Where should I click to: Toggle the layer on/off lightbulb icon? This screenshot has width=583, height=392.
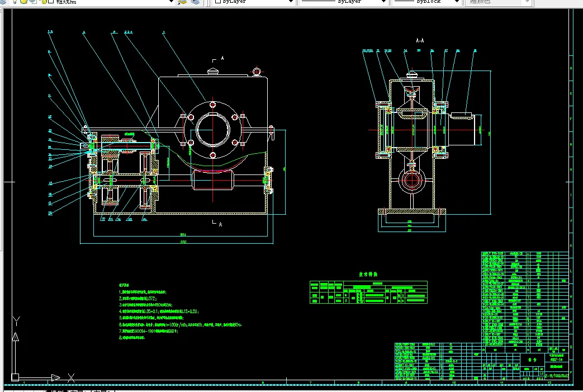(x=15, y=2)
